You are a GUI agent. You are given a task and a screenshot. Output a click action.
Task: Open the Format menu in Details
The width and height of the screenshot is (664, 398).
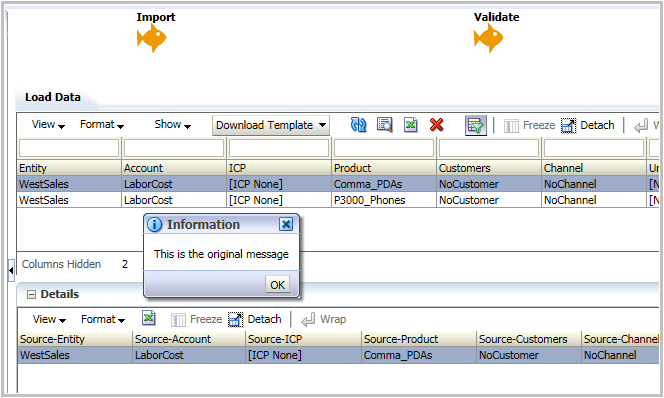point(103,319)
